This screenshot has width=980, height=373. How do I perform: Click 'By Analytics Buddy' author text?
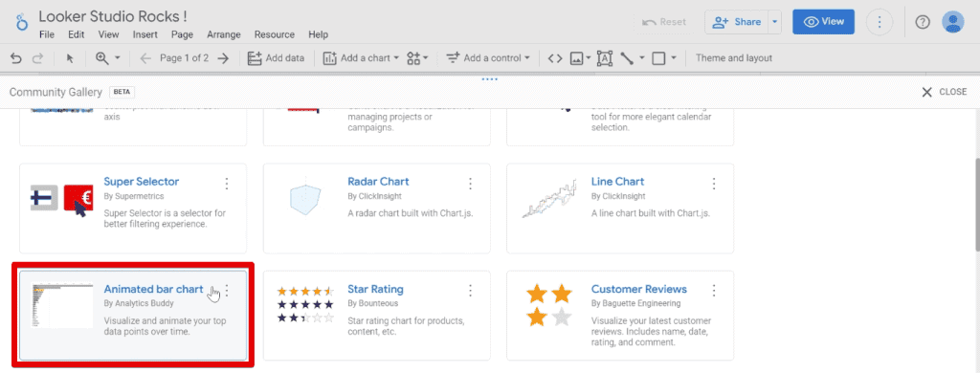139,303
